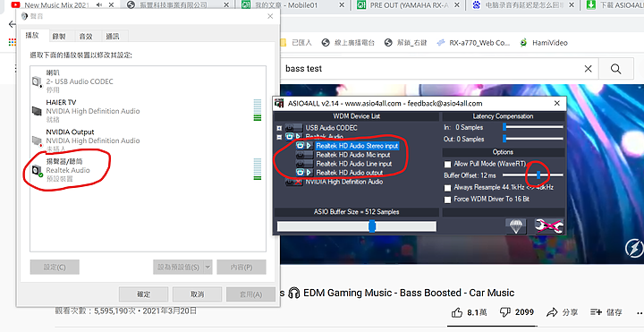Click into the bass test search field
This screenshot has width=644, height=332.
point(431,69)
